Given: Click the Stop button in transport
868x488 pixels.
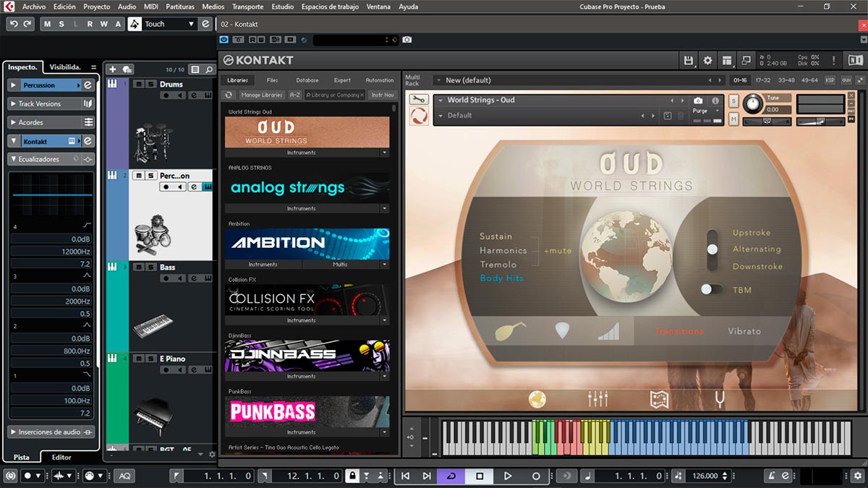Looking at the screenshot, I should tap(479, 476).
